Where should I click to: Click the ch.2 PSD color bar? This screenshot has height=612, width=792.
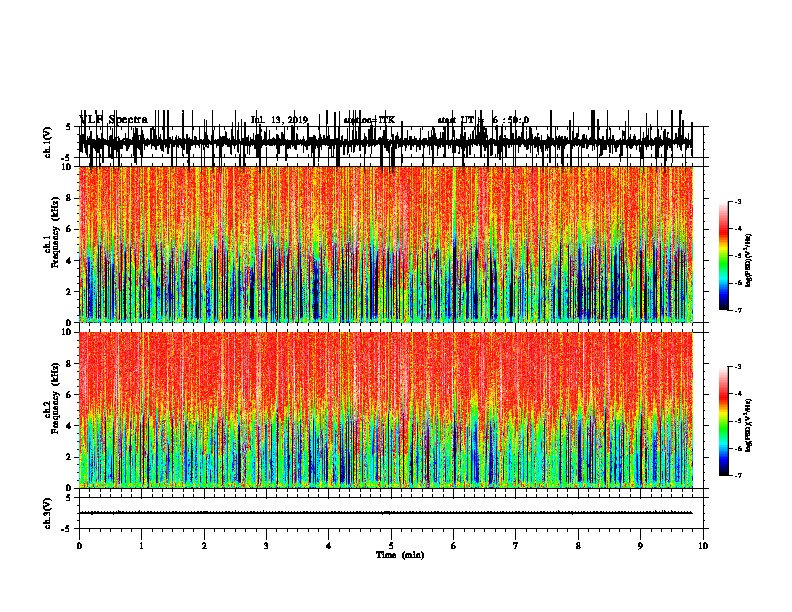[x=724, y=421]
